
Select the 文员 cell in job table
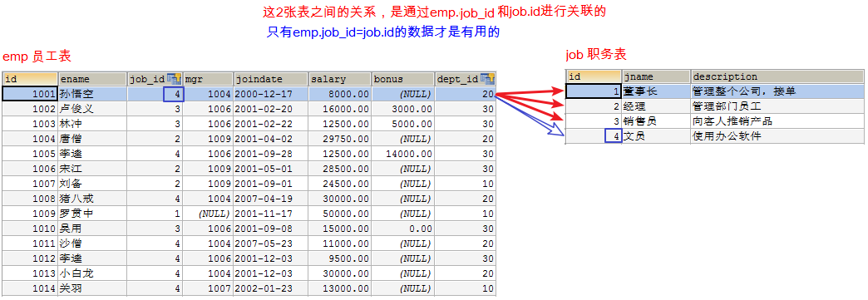click(x=657, y=136)
